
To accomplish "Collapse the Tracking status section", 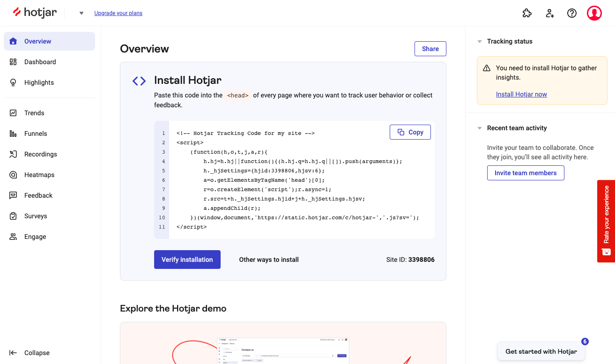I will 480,41.
